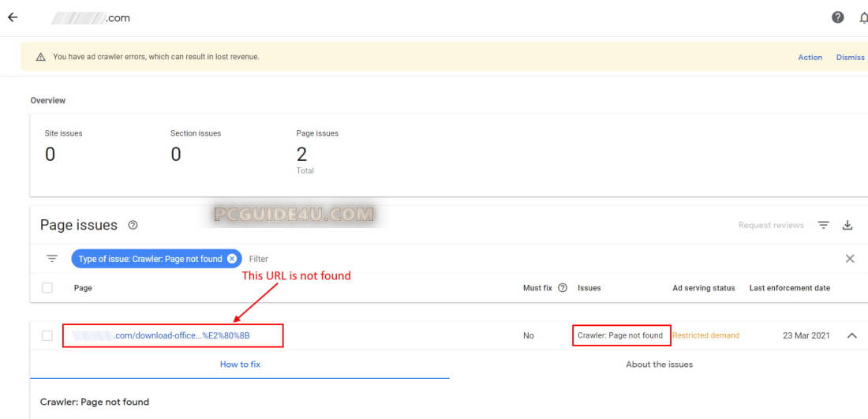Remove the 'Crawler: Page not found' filter chip

[232, 259]
